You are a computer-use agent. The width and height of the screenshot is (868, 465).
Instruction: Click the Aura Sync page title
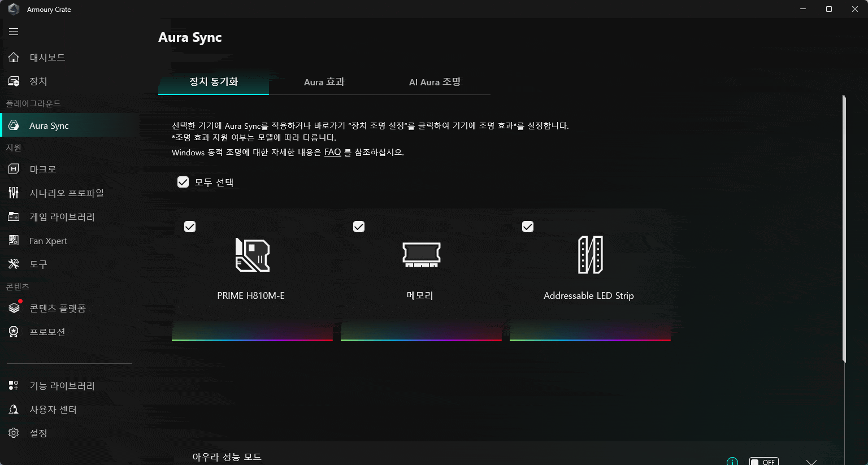(190, 37)
